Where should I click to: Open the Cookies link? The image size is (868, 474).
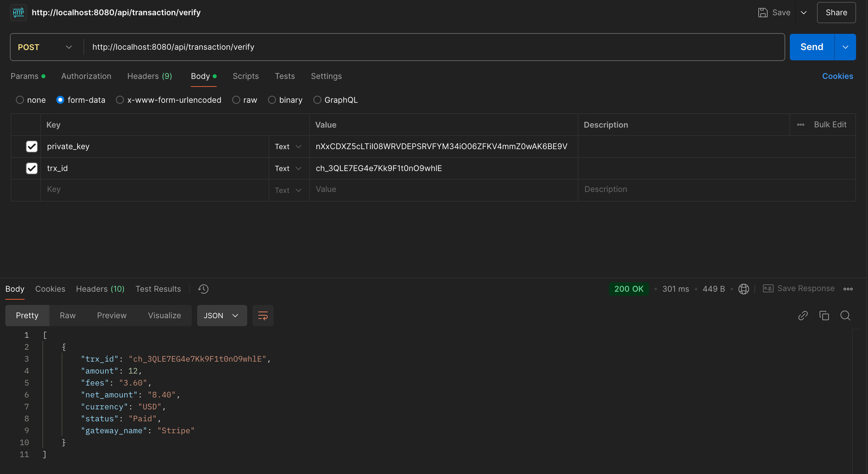[x=837, y=76]
